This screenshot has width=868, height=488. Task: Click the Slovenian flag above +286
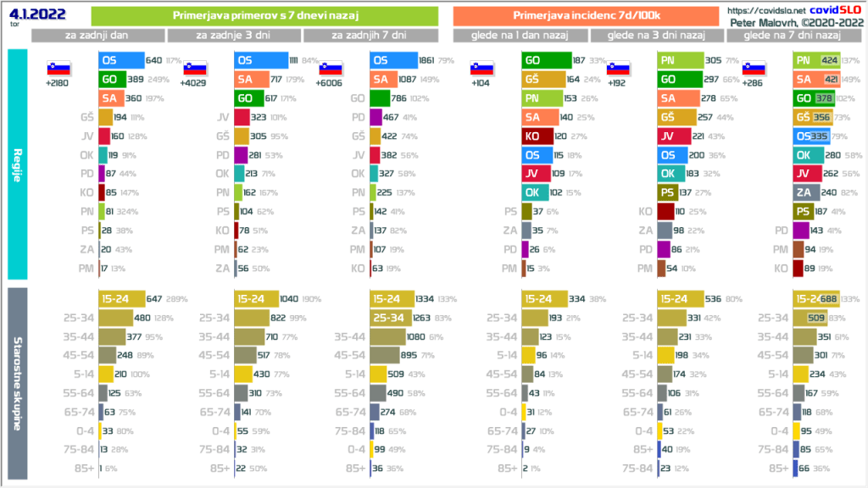click(754, 69)
